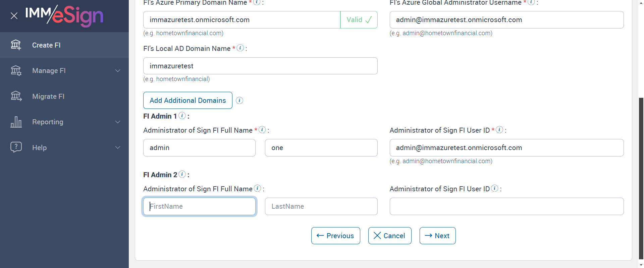Open the Create FI menu item
Viewport: 644px width, 268px height.
(46, 45)
